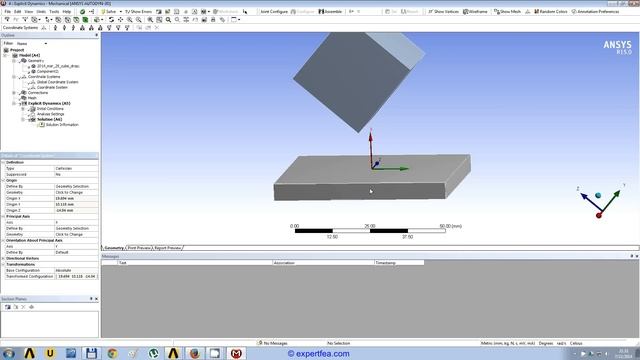The height and width of the screenshot is (360, 640).
Task: Open the View menu
Action: [x=29, y=11]
